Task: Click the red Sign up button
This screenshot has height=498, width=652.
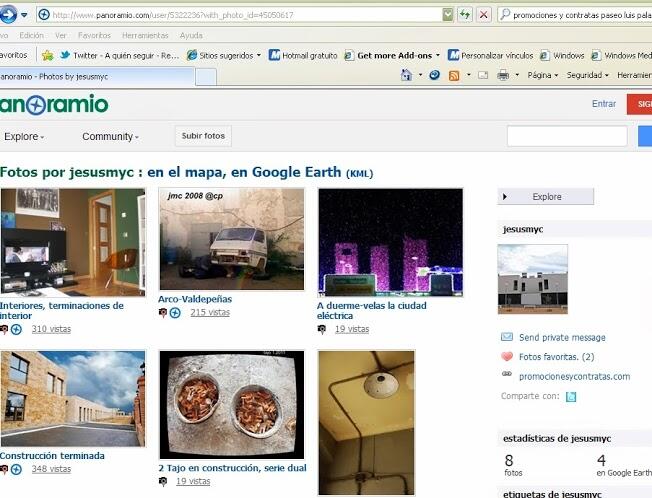Action: (x=640, y=104)
